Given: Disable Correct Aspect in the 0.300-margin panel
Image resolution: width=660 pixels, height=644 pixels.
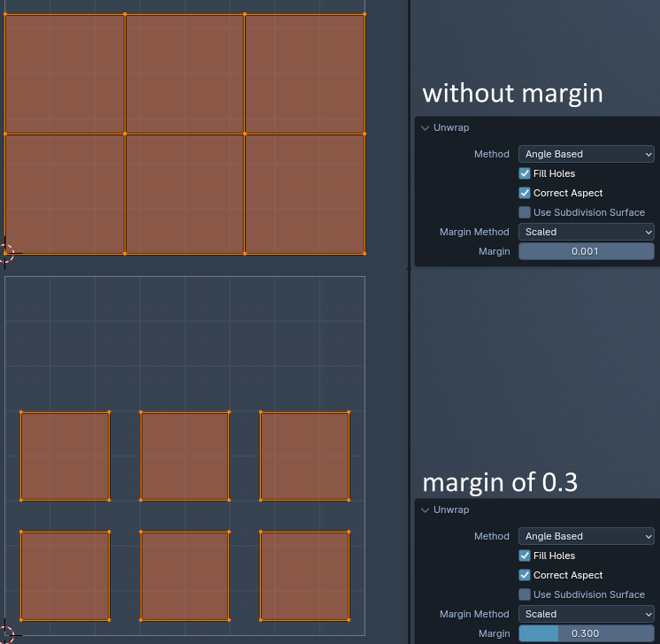Looking at the screenshot, I should pyautogui.click(x=525, y=575).
